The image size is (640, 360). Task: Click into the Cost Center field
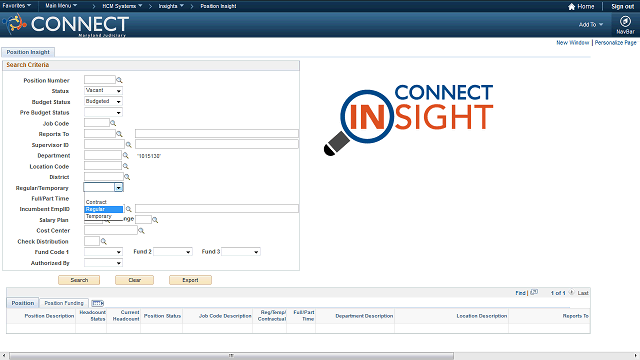coord(111,230)
